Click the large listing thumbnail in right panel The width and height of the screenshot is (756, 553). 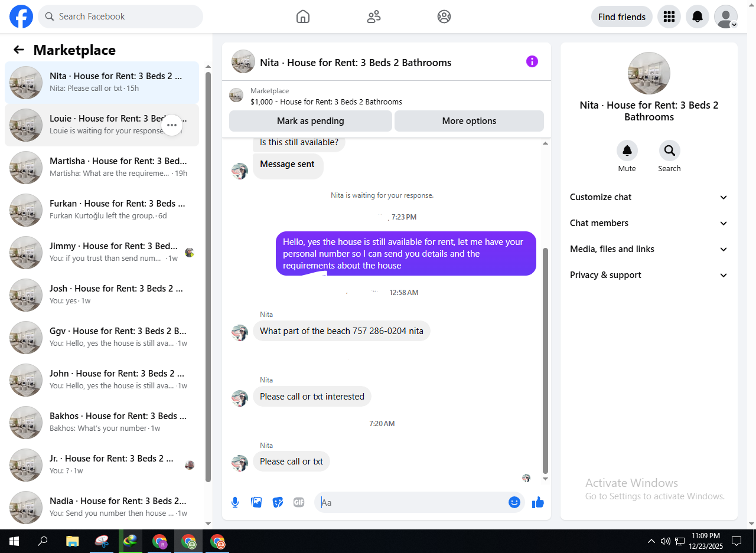tap(649, 73)
